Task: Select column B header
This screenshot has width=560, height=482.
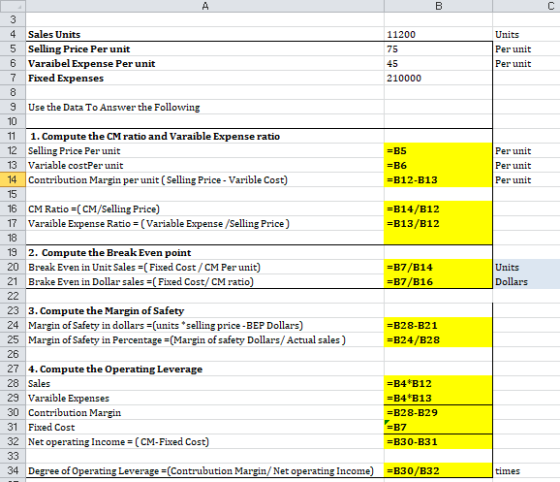Action: [x=439, y=6]
